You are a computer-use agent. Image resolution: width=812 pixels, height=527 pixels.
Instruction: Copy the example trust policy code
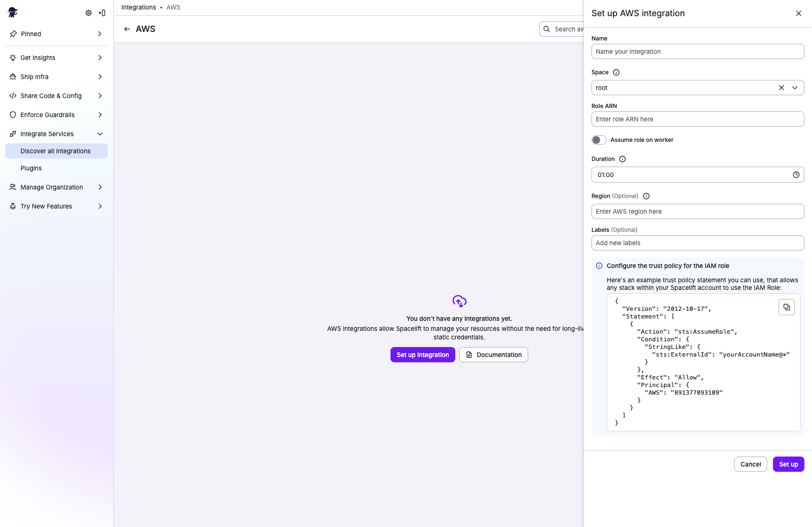coord(786,307)
